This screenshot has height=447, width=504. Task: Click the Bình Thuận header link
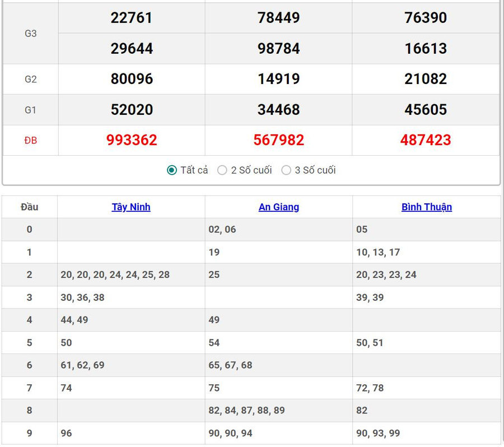(426, 207)
